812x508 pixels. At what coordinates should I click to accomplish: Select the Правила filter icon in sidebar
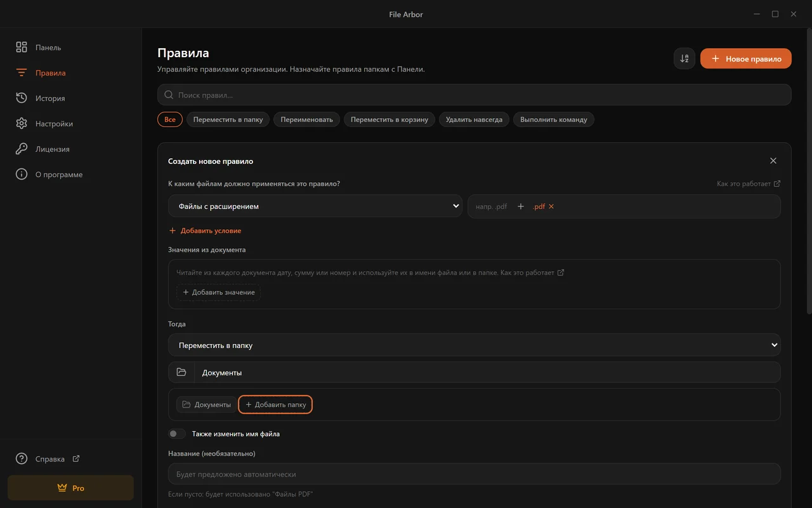point(22,72)
